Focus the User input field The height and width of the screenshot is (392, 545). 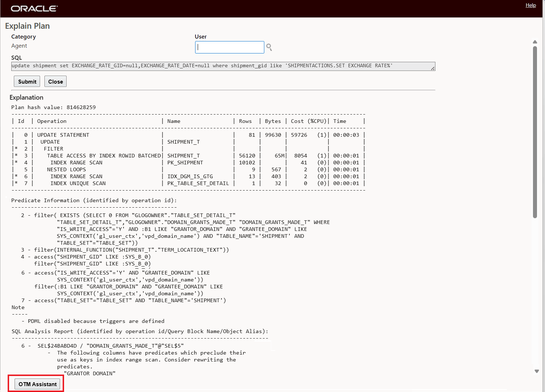click(x=229, y=47)
